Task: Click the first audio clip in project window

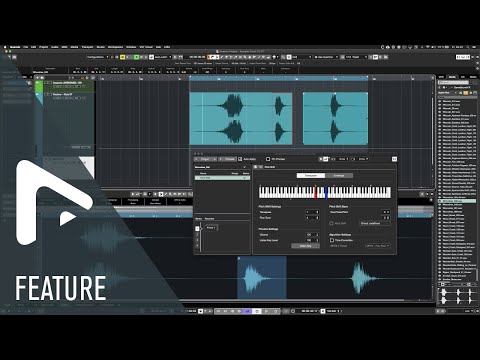Action: [x=241, y=119]
